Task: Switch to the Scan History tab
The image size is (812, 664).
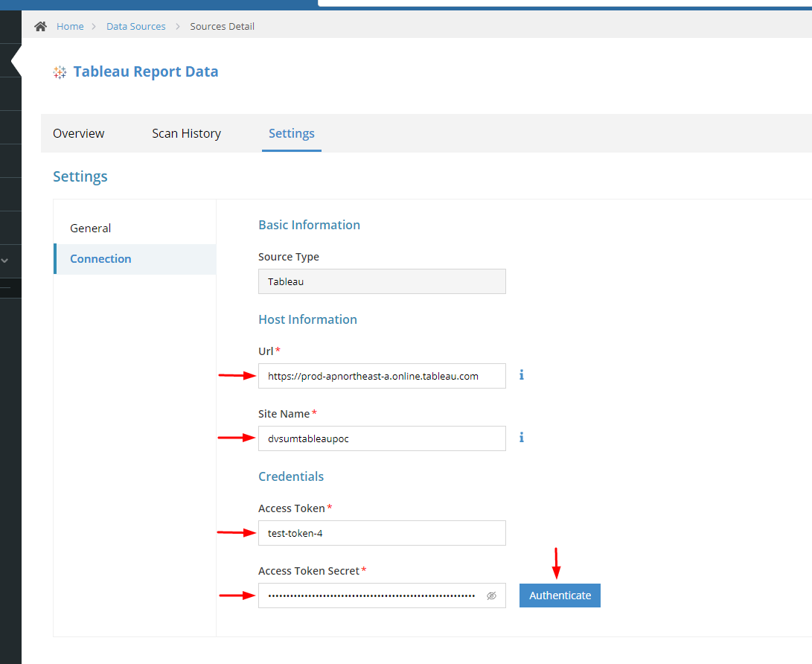Action: point(186,134)
